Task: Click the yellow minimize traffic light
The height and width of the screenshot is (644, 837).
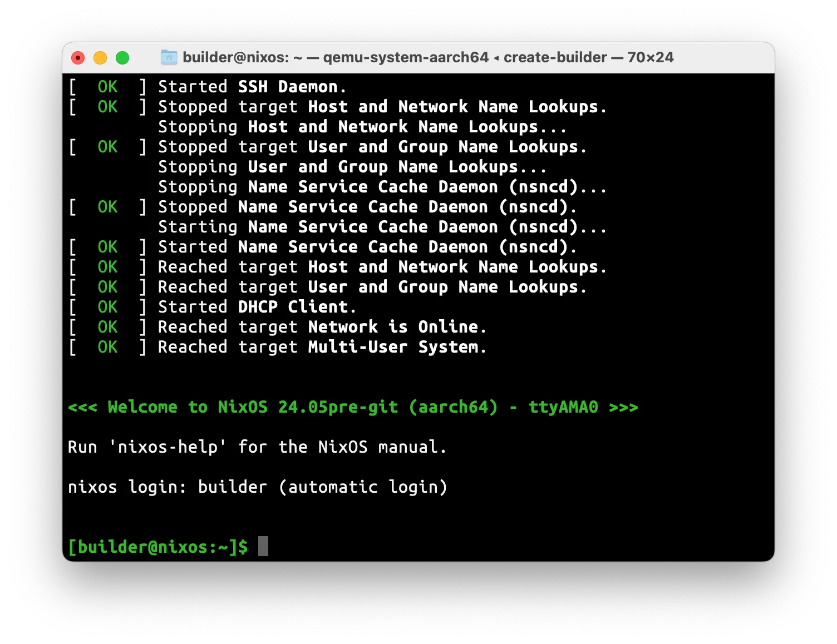Action: point(100,57)
